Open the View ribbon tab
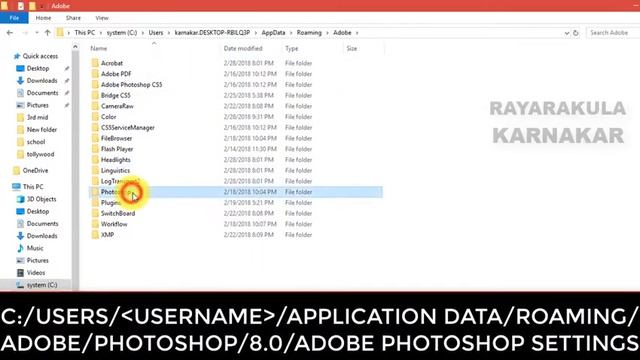This screenshot has height=360, width=640. 102,18
